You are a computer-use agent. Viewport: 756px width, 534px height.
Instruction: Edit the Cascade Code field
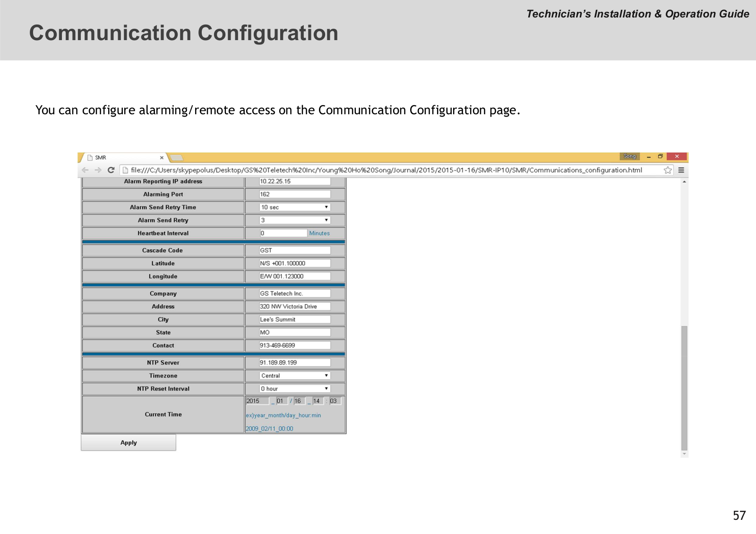click(x=295, y=250)
